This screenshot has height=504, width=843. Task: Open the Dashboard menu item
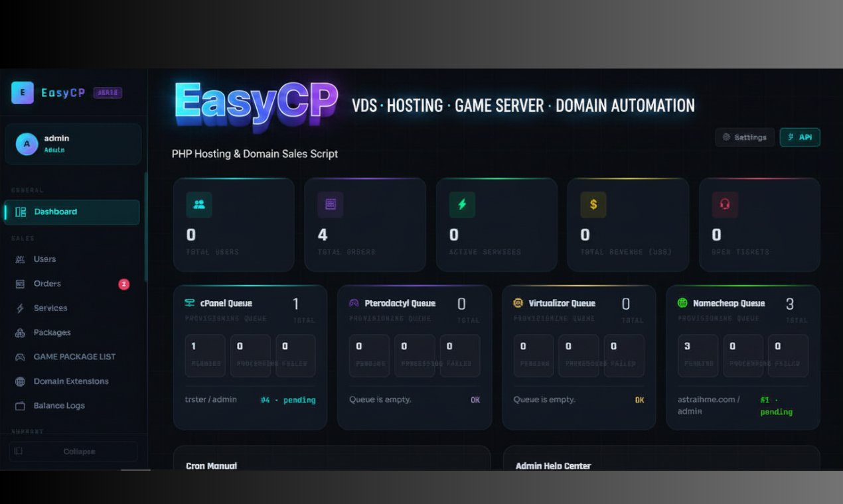(72, 212)
